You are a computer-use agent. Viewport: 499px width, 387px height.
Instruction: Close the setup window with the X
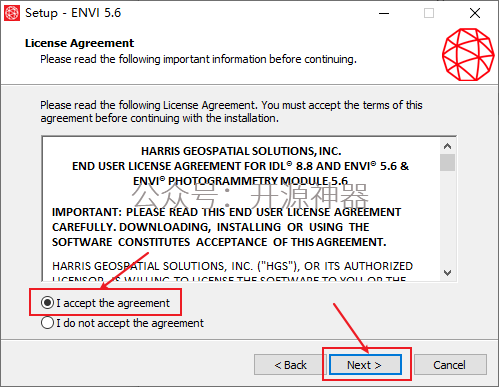click(475, 13)
